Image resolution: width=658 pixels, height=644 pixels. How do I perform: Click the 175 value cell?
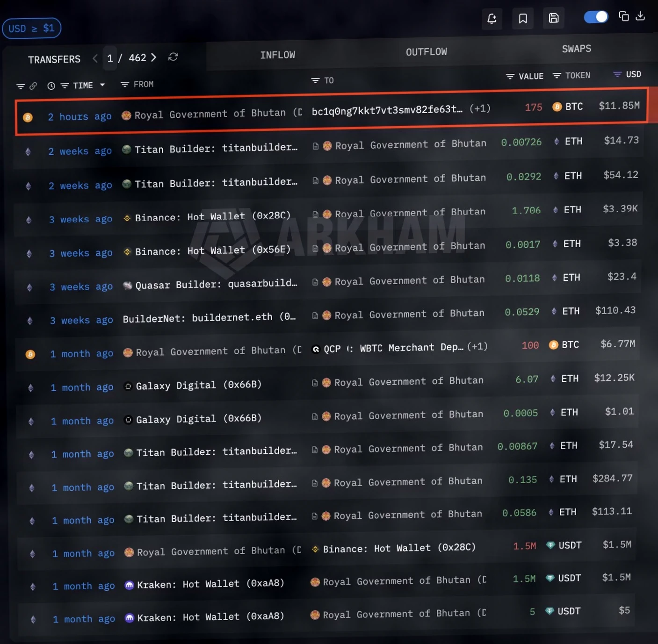pos(533,107)
